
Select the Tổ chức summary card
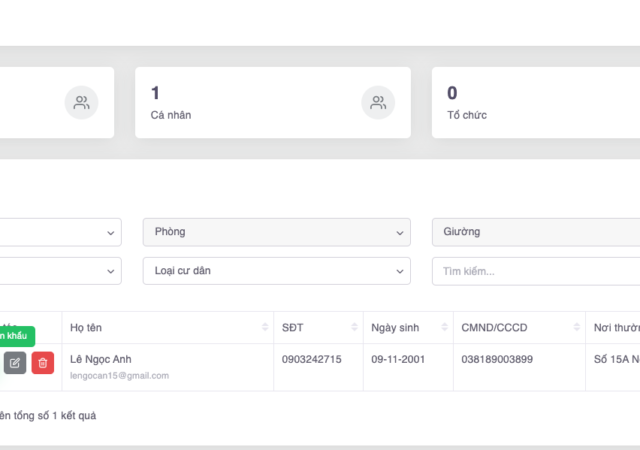[x=535, y=102]
